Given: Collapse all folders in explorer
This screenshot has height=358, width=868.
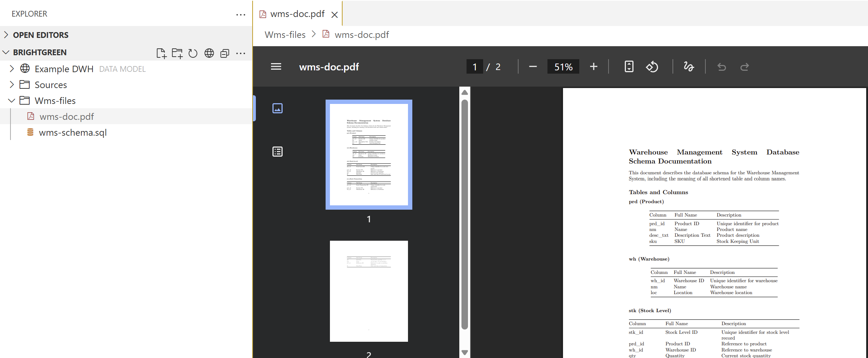Looking at the screenshot, I should (x=225, y=53).
